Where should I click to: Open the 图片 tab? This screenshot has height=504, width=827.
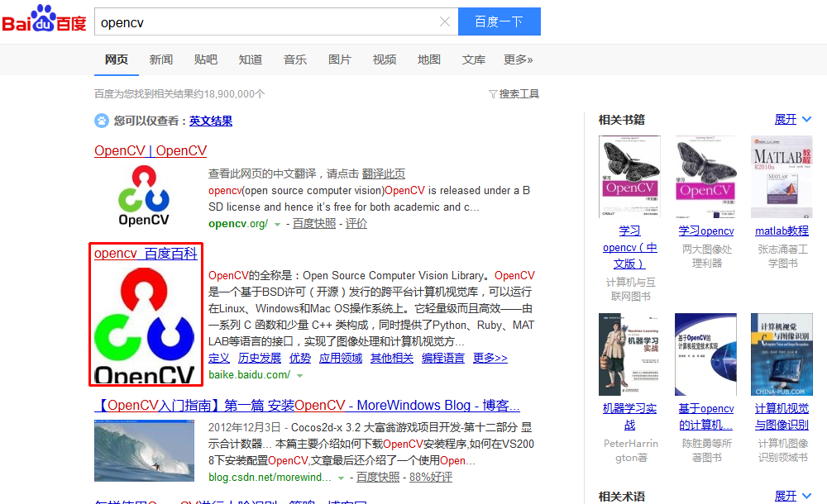(340, 59)
